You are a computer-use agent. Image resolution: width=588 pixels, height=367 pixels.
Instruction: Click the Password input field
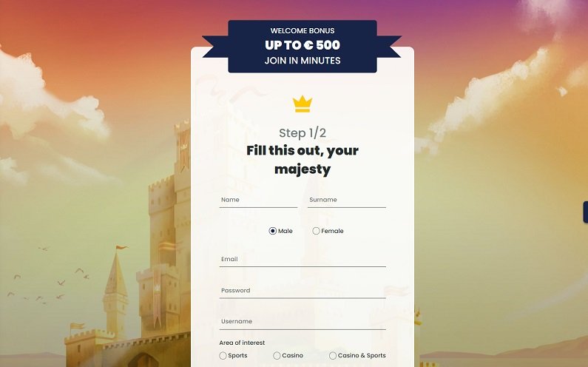[303, 291]
